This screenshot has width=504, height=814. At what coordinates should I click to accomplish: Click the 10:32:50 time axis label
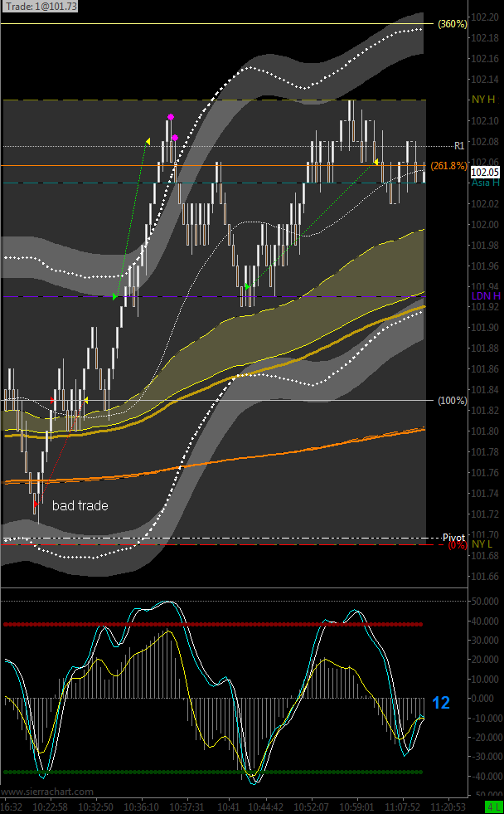[x=96, y=807]
